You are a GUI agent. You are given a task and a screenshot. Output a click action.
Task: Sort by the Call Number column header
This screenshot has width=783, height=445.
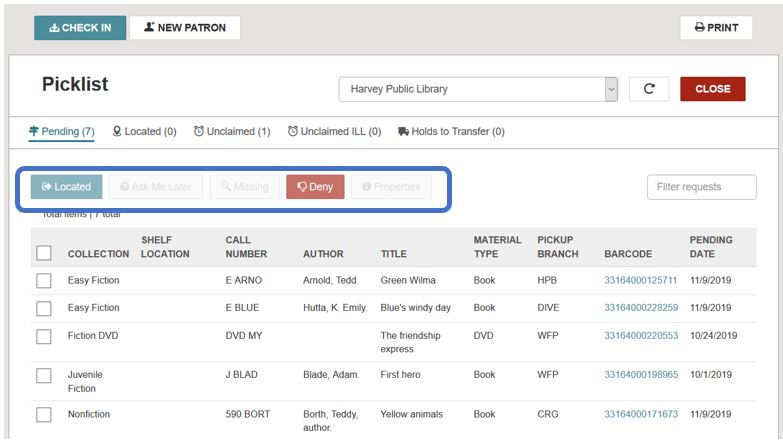click(x=246, y=247)
